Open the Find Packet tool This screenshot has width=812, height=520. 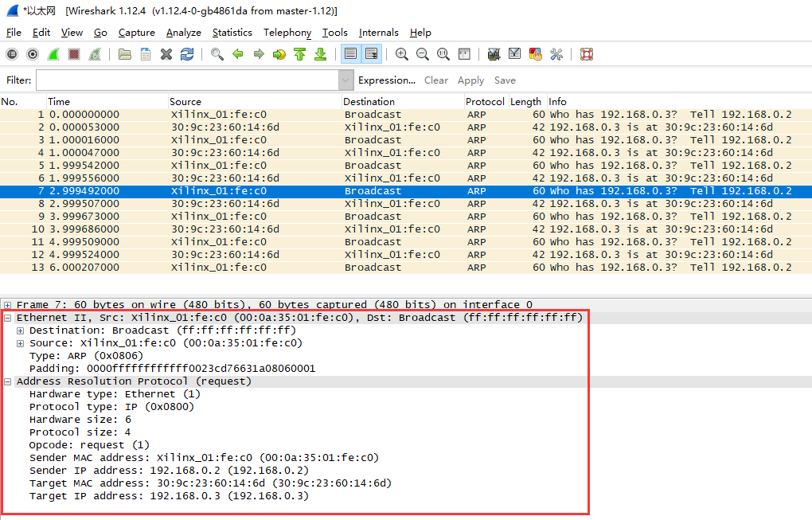click(x=217, y=53)
